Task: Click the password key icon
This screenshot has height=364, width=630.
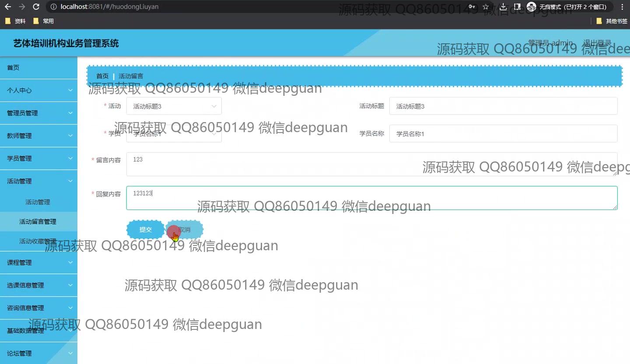Action: coord(472,7)
